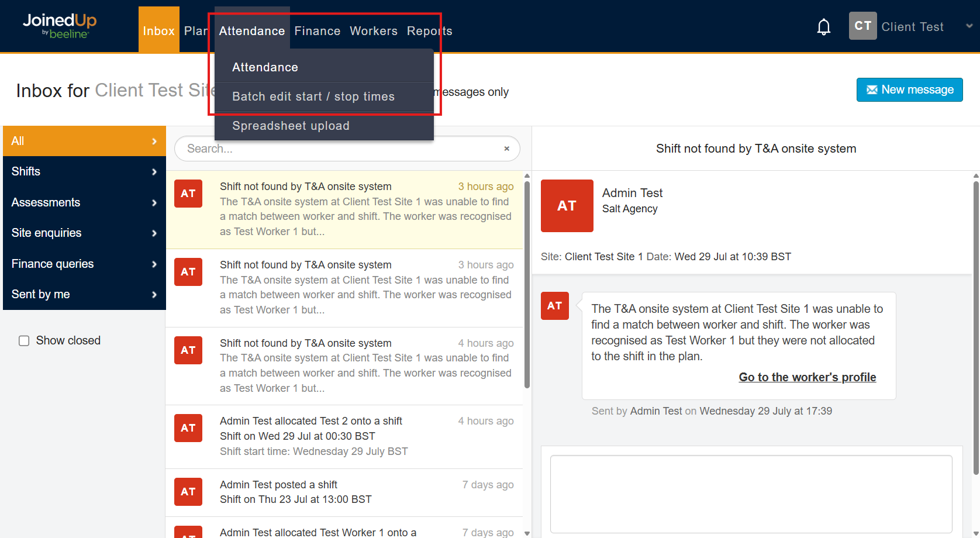The image size is (980, 538).
Task: Click the Salt Agency label
Action: click(x=630, y=209)
